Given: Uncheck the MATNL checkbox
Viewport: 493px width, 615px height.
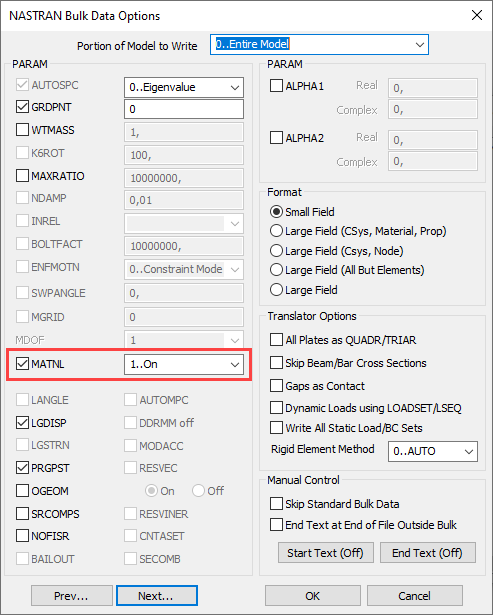Looking at the screenshot, I should click(x=22, y=364).
